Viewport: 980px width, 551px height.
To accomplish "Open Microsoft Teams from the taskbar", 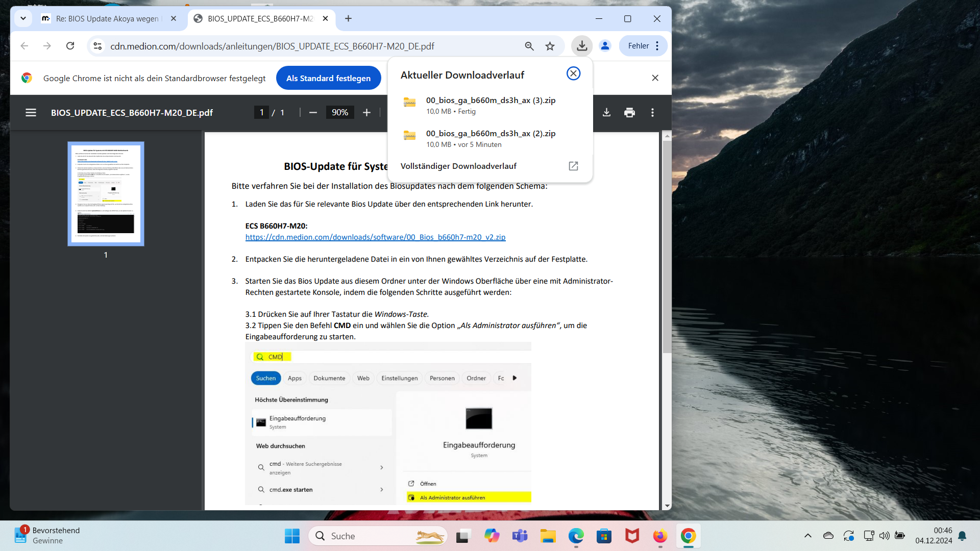I will pyautogui.click(x=520, y=536).
